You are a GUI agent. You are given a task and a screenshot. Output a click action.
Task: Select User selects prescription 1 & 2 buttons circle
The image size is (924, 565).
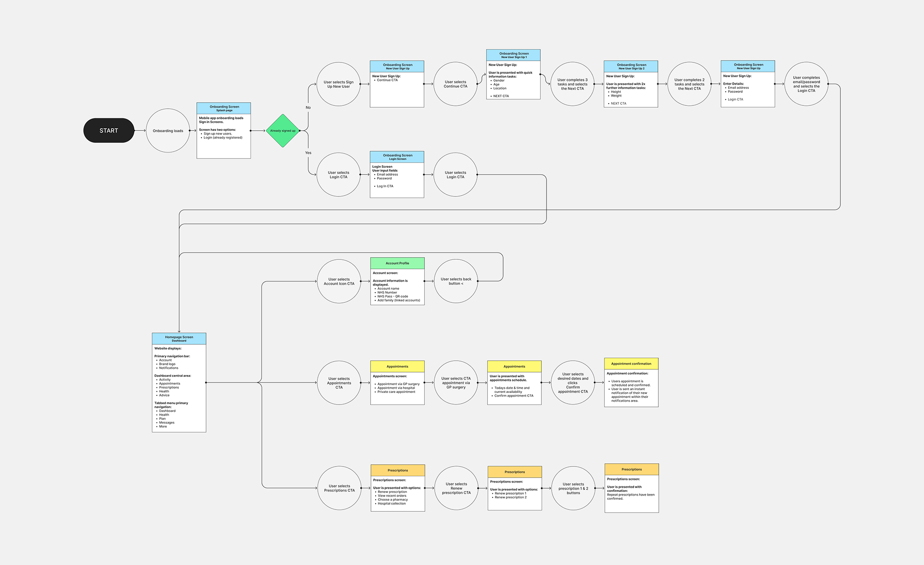[x=573, y=488]
